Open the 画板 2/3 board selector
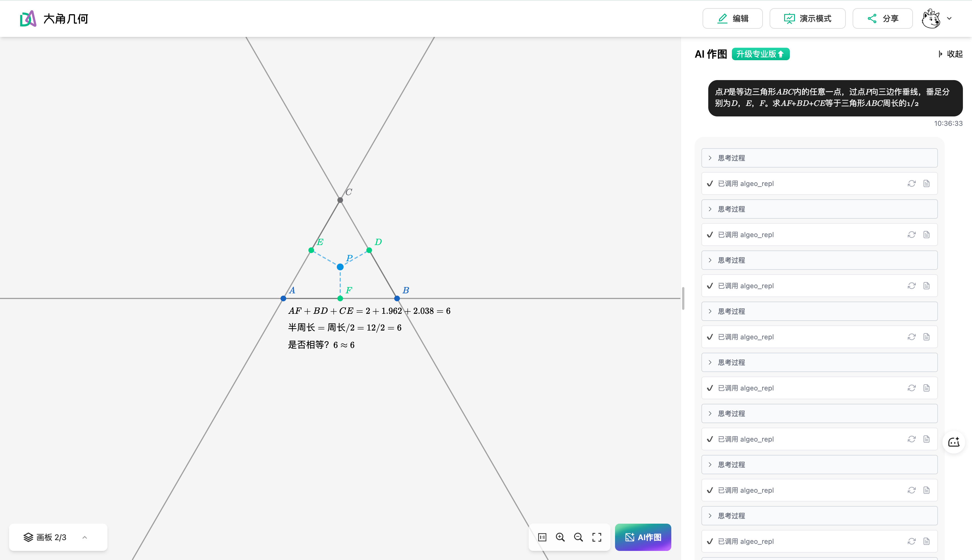972x560 pixels. (x=58, y=537)
